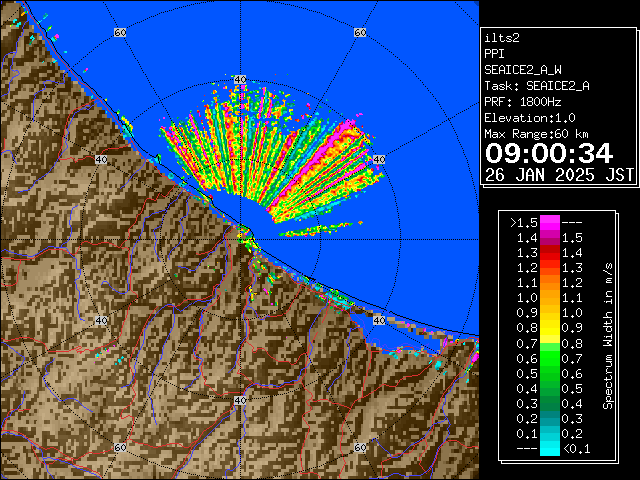The height and width of the screenshot is (480, 640).
Task: Click the radar center where the crosshair lines meet
Action: click(240, 240)
